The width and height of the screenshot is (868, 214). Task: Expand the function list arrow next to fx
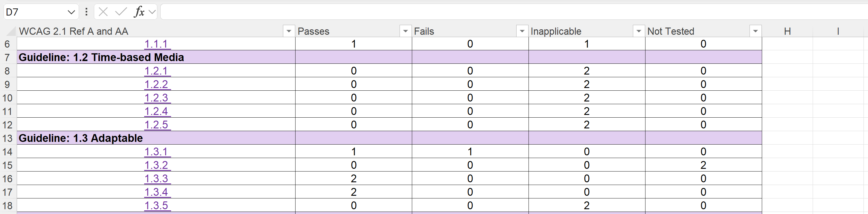pos(152,12)
